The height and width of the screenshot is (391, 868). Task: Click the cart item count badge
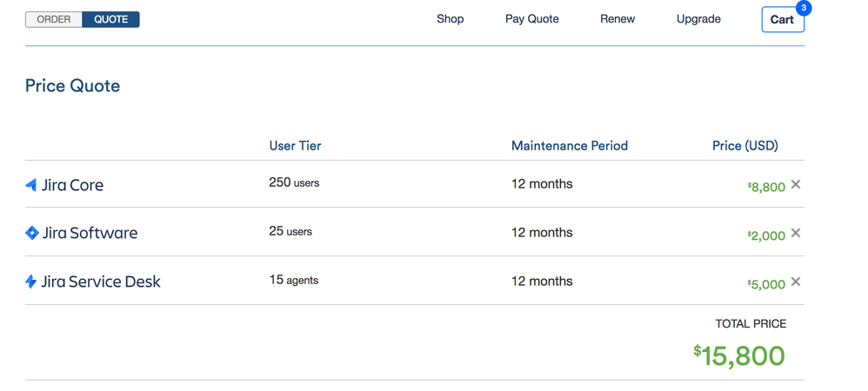coord(804,8)
